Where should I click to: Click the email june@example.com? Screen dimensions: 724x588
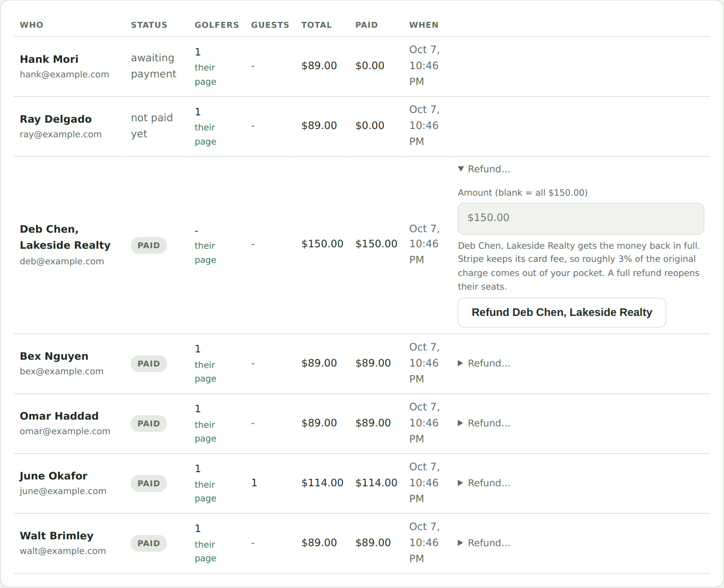pyautogui.click(x=63, y=491)
